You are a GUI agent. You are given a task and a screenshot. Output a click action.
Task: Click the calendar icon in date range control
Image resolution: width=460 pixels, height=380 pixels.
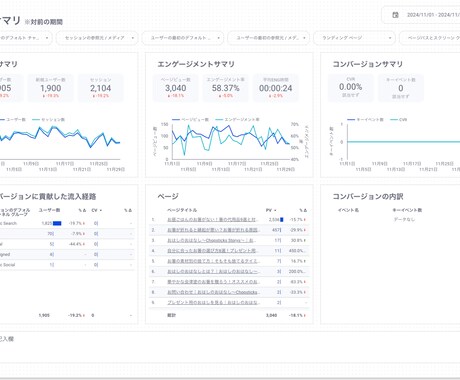(x=395, y=15)
